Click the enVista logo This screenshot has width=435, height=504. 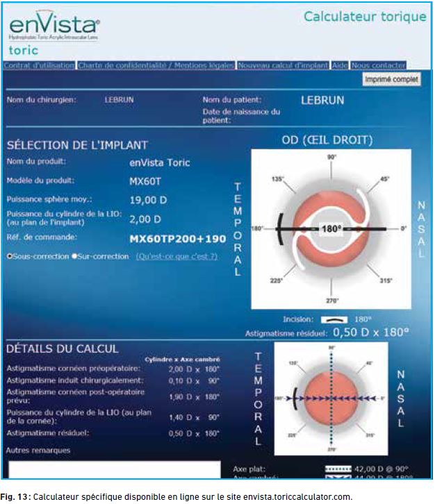[x=54, y=26]
